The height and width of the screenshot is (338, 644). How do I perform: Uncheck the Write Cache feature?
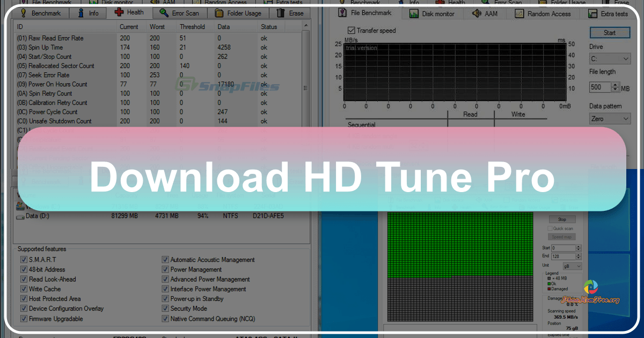(x=23, y=289)
